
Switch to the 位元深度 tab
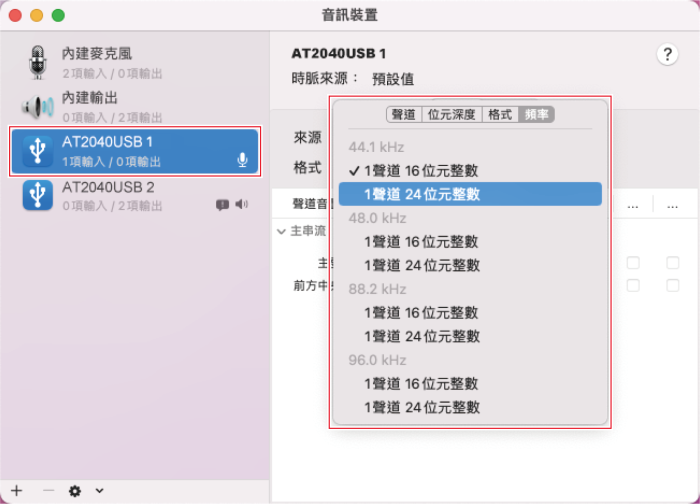coord(451,115)
